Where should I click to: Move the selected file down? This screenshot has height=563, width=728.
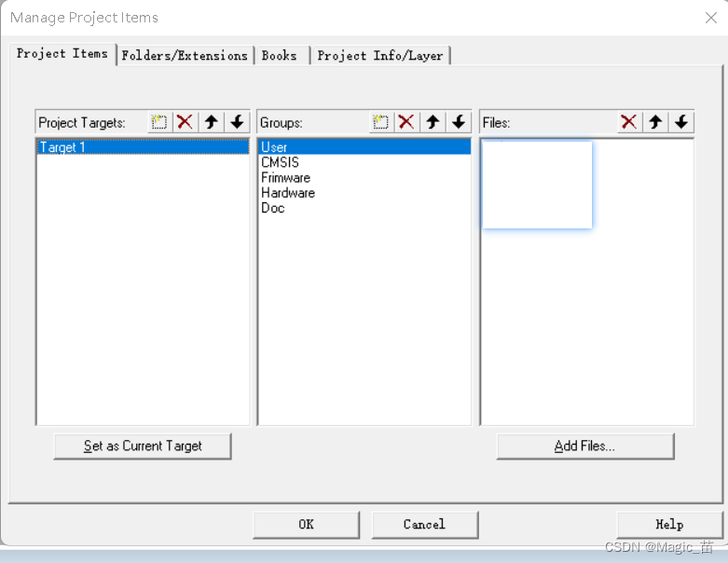681,122
